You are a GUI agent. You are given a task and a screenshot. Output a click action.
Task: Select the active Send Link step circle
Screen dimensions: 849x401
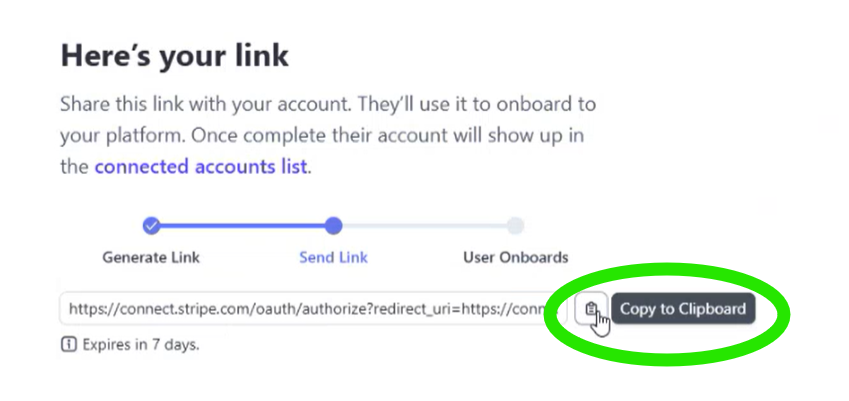pyautogui.click(x=334, y=225)
